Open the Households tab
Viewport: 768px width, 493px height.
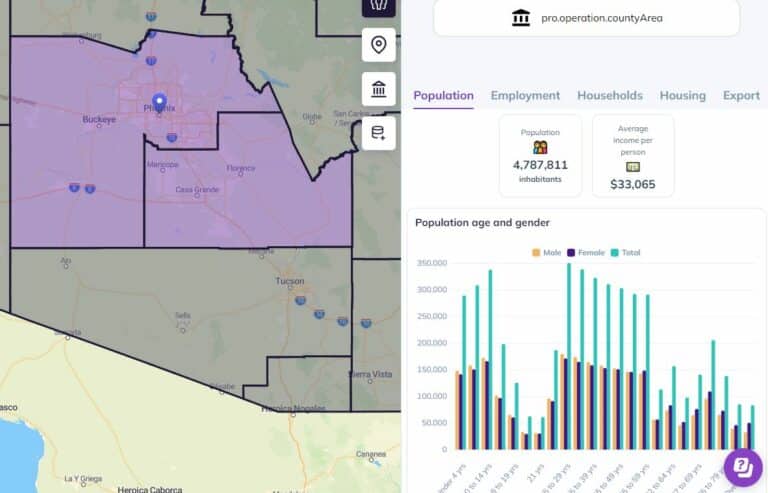(x=610, y=95)
